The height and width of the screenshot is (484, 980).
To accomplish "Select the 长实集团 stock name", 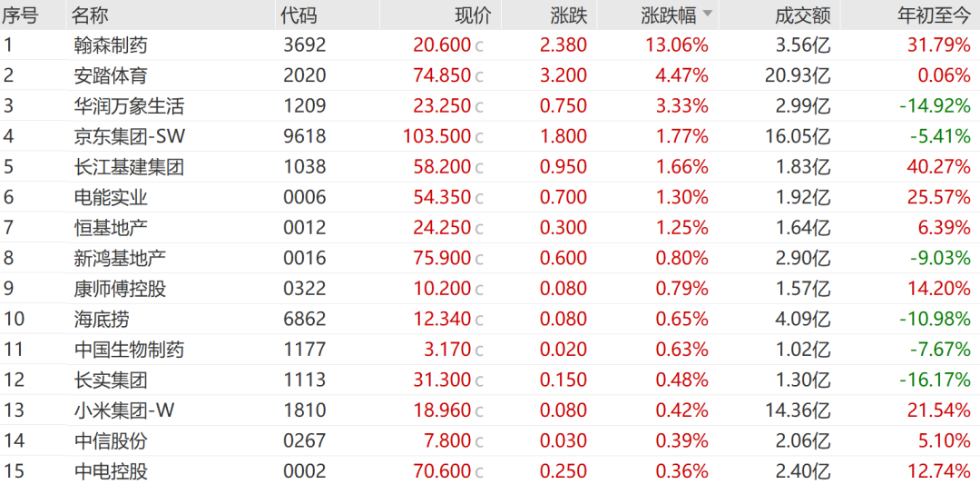I will (110, 380).
